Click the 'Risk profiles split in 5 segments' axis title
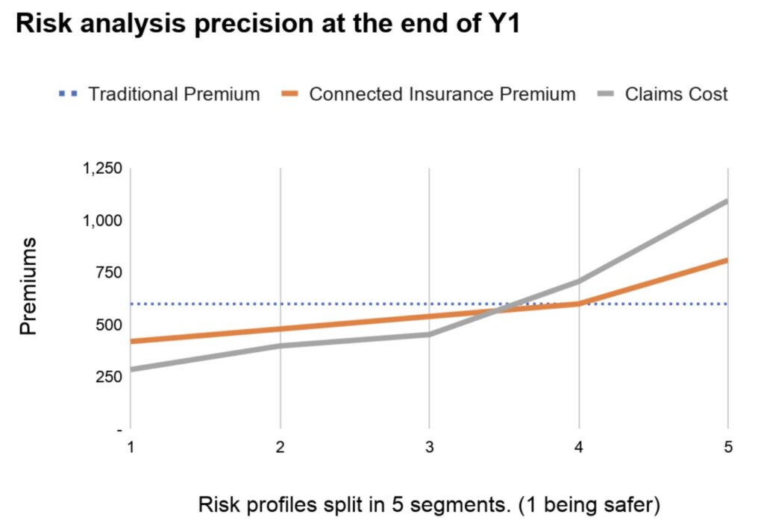This screenshot has width=764, height=532. 429,505
